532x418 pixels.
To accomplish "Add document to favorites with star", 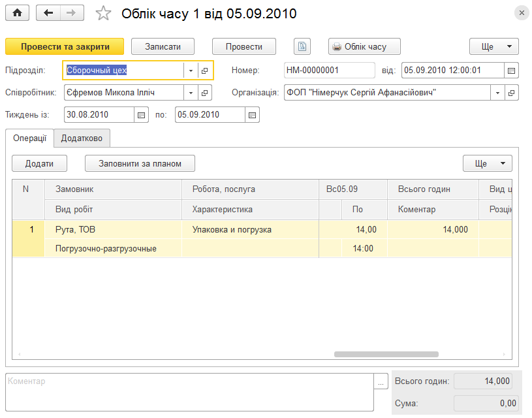I will 103,14.
